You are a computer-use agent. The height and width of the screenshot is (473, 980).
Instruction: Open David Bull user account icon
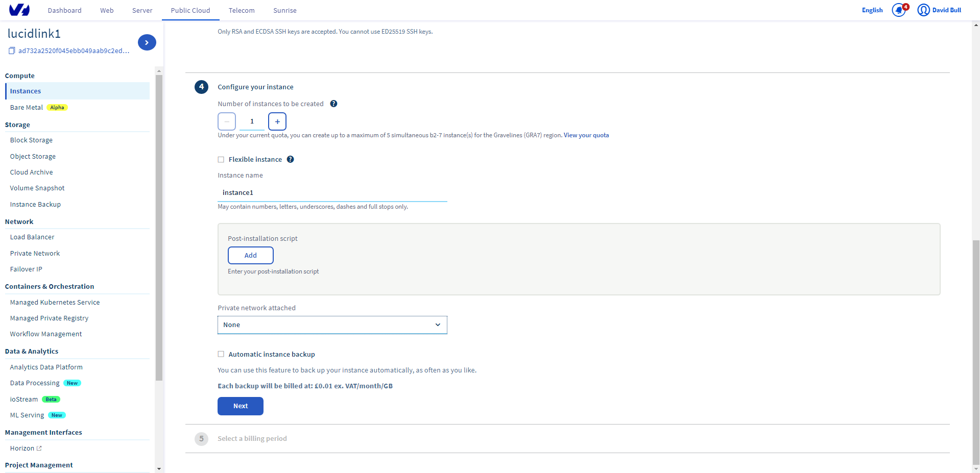923,10
